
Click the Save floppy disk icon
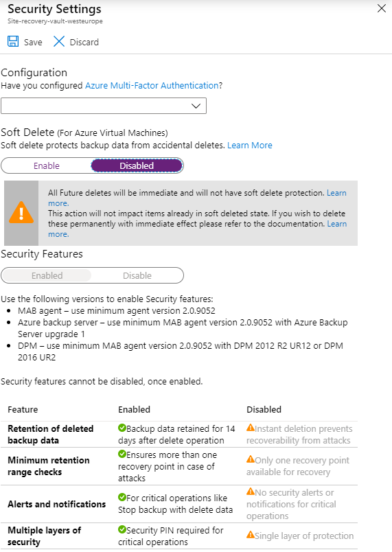click(x=13, y=42)
